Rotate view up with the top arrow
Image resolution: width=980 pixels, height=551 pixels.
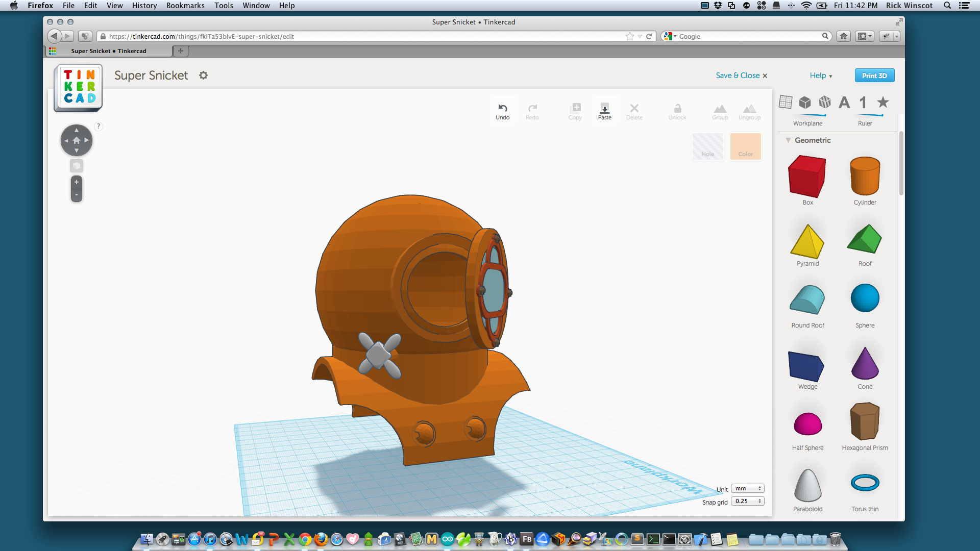[77, 130]
